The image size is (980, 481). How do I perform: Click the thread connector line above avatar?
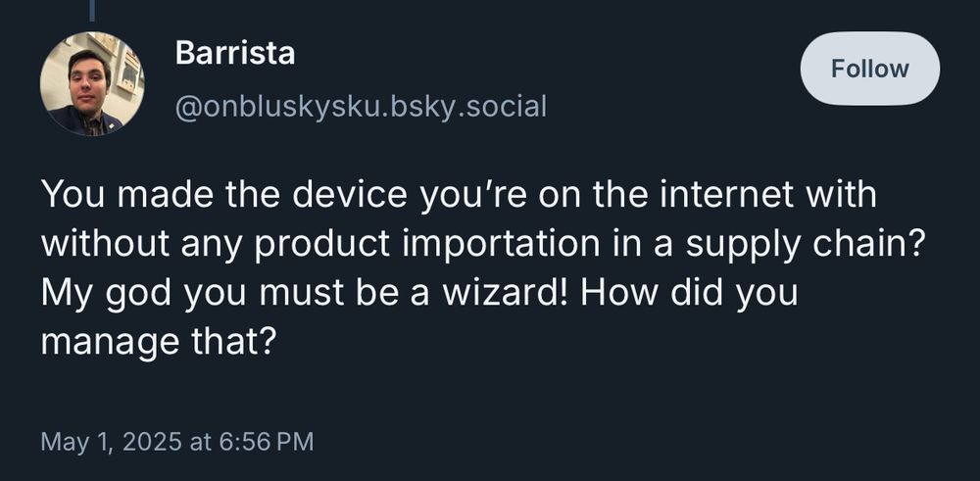pyautogui.click(x=92, y=10)
